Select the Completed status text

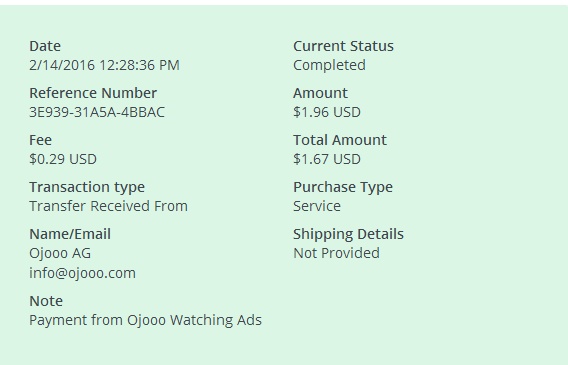(329, 65)
